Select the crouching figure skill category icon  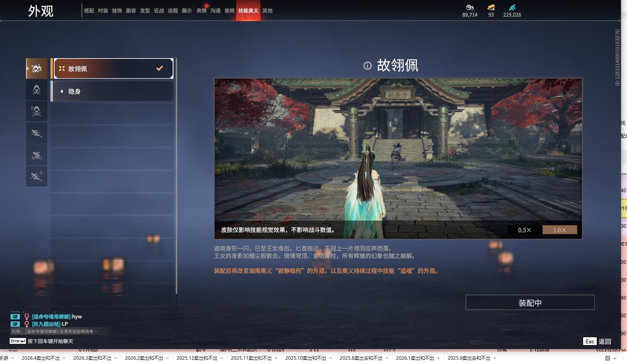tap(36, 155)
